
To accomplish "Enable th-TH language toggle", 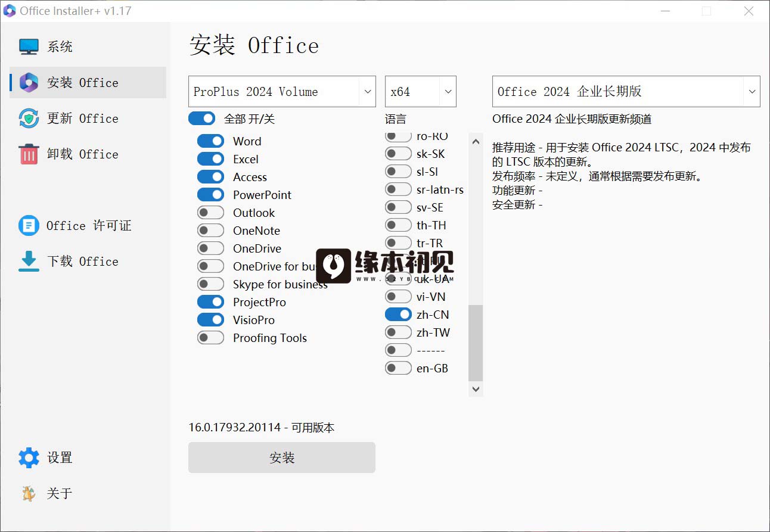I will click(398, 225).
